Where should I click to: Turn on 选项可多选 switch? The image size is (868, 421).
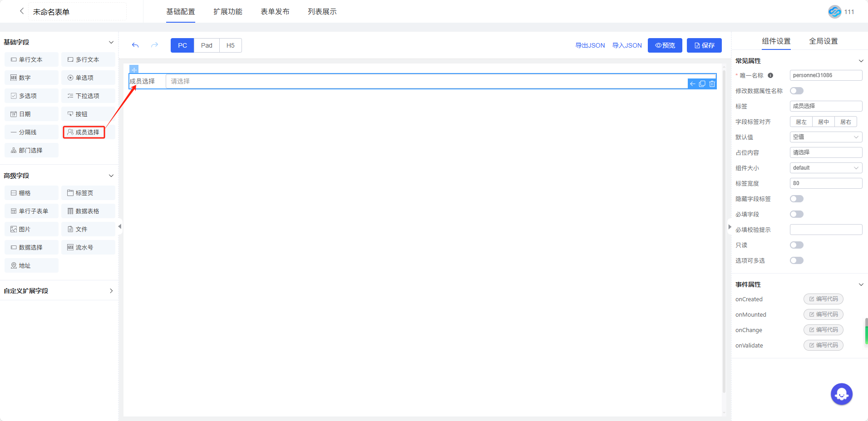click(x=796, y=260)
